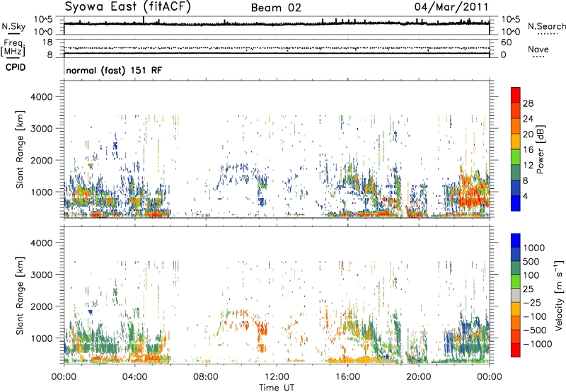This screenshot has height=392, width=566.
Task: Click the 'N.Search' legend label
Action: point(547,26)
